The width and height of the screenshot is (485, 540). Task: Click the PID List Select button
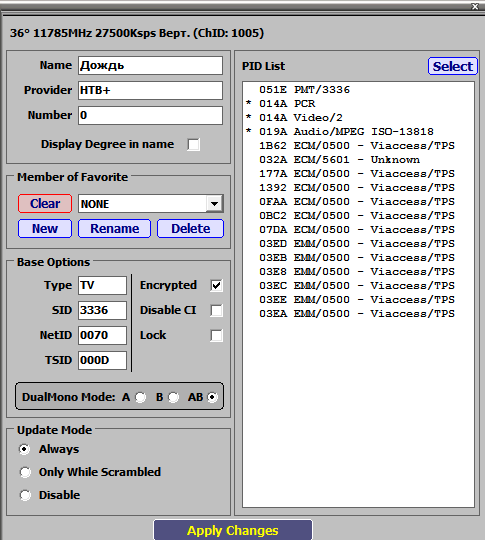click(x=453, y=66)
